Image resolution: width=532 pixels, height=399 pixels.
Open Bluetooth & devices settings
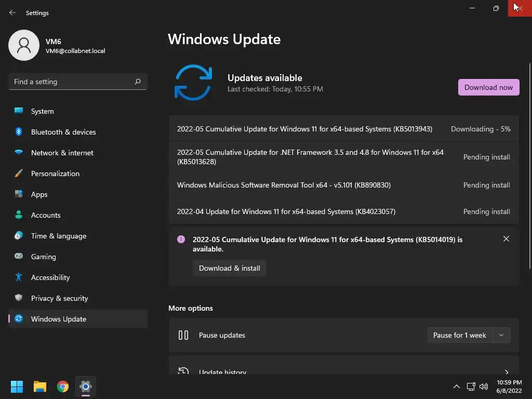(x=78, y=131)
